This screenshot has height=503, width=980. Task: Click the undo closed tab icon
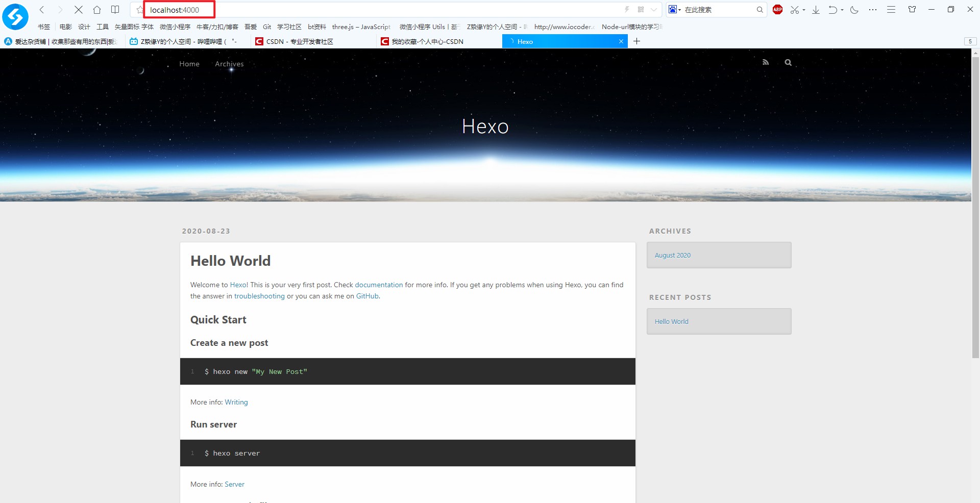pos(833,10)
